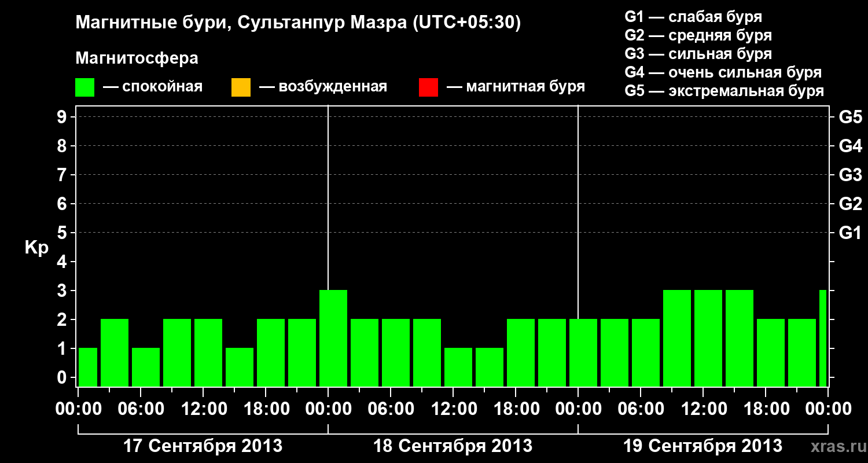Click '18:00' time label under 17 September
Screen dimensions: 868x463
click(x=266, y=409)
